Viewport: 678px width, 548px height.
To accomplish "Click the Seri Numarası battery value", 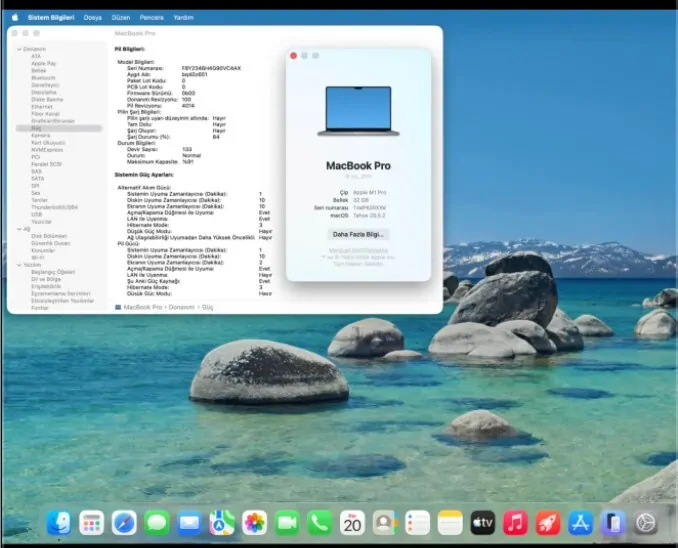I will coord(211,68).
